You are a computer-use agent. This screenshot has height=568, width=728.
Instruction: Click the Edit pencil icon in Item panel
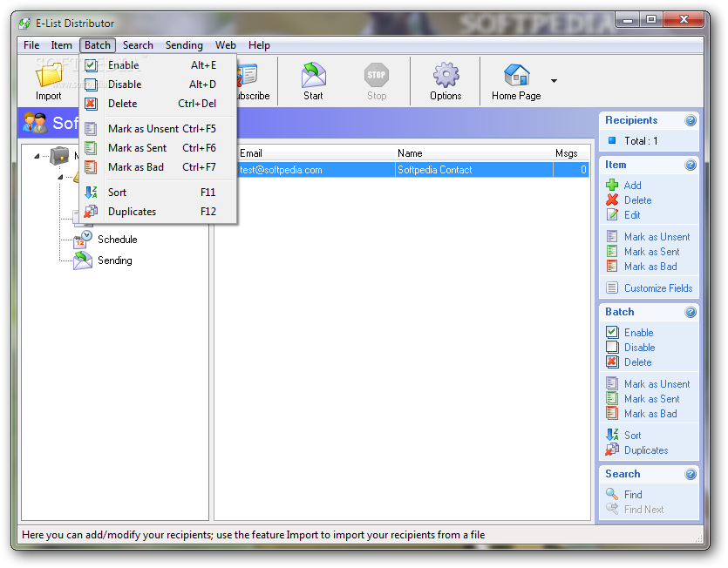(x=612, y=214)
